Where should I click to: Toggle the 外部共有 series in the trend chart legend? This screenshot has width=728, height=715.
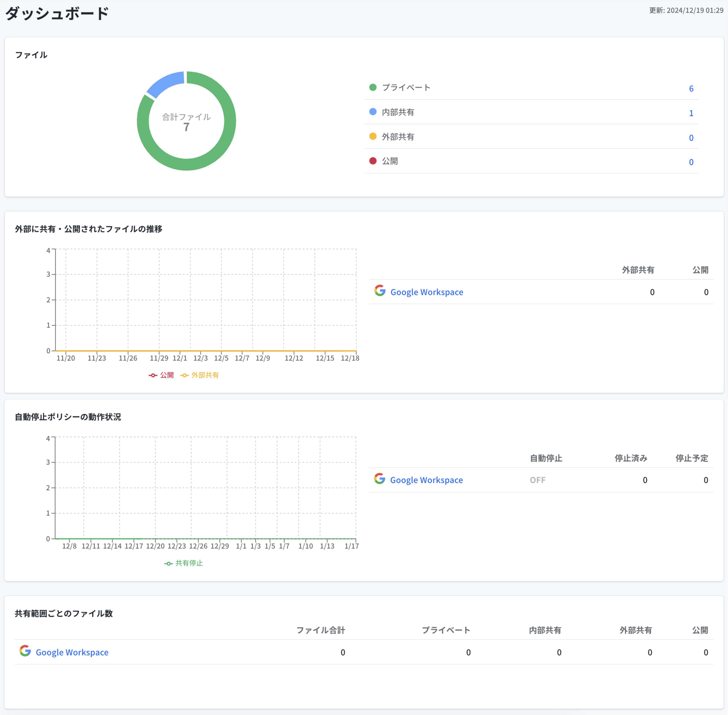pos(199,375)
